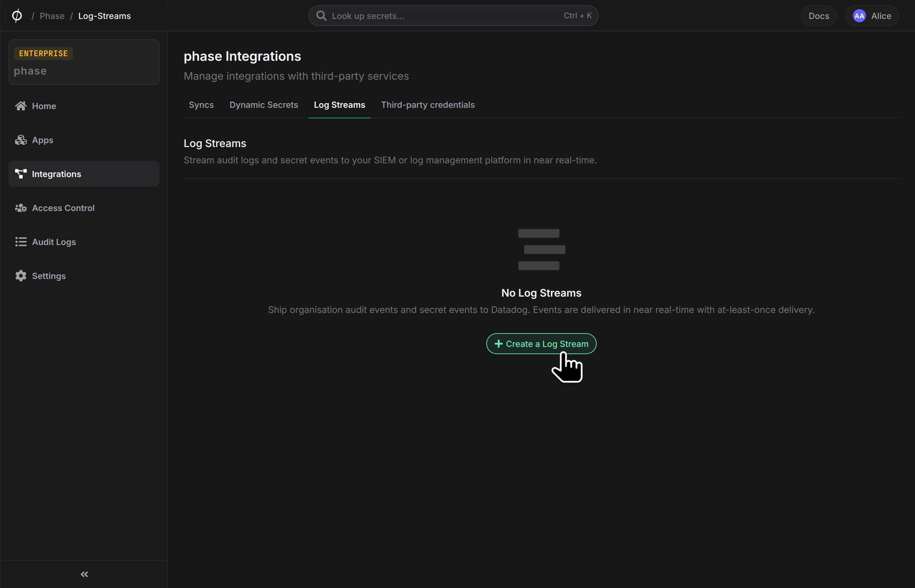Click the Integrations nodes icon
Image resolution: width=915 pixels, height=588 pixels.
pos(21,174)
